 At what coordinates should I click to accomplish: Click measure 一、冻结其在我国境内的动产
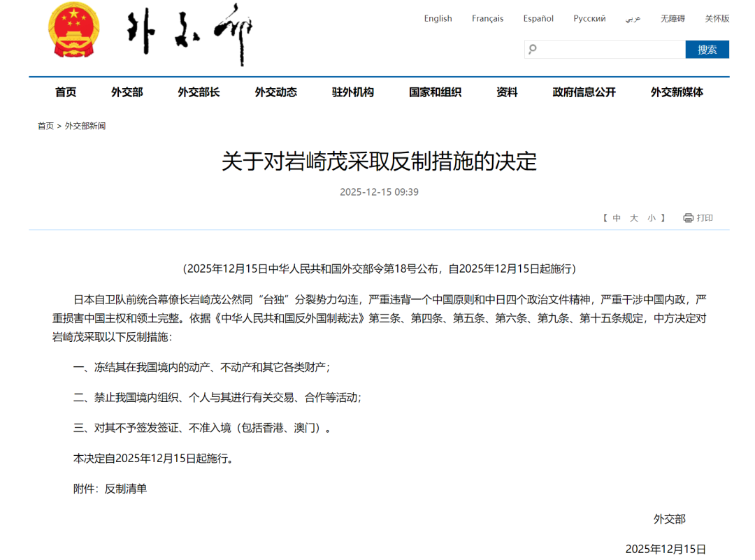tap(202, 368)
